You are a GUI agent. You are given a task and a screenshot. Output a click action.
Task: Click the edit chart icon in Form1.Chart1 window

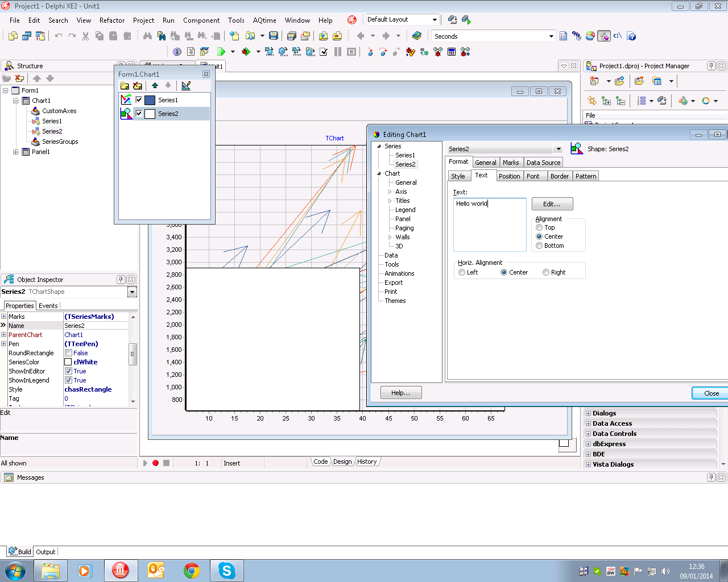point(186,86)
